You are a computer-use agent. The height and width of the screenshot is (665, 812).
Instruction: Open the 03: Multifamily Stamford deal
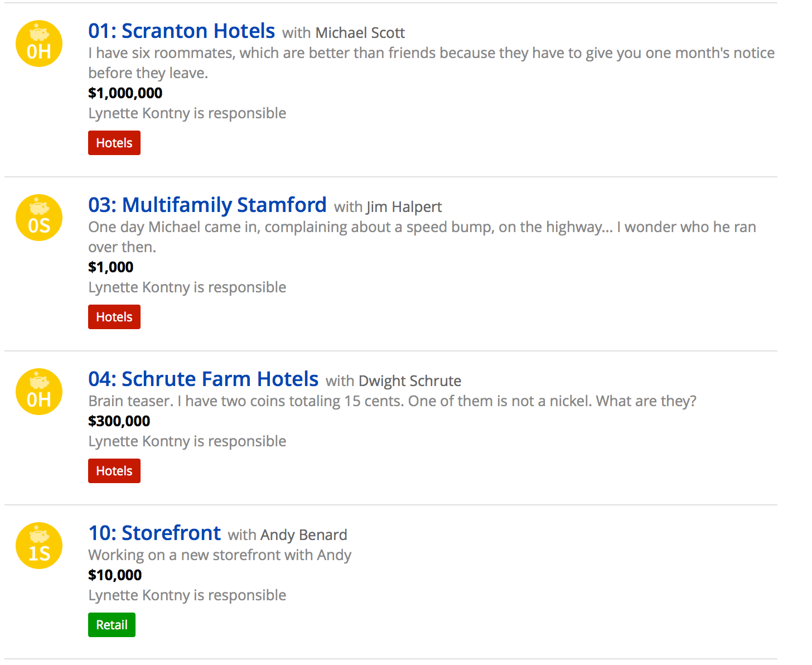207,205
